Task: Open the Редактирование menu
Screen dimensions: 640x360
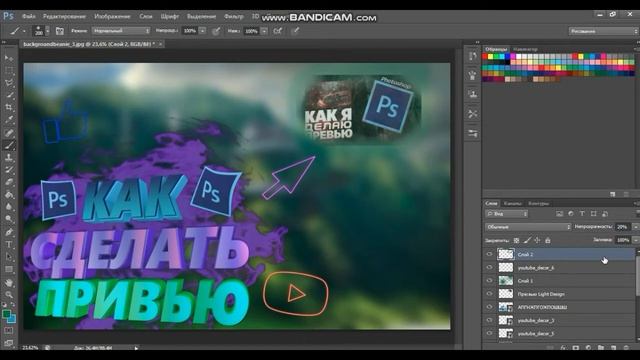Action: coord(64,16)
